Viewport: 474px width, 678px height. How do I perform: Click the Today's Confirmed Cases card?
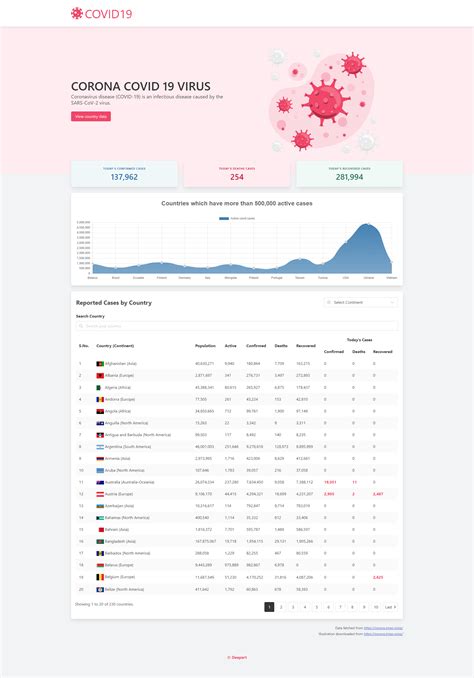(124, 174)
